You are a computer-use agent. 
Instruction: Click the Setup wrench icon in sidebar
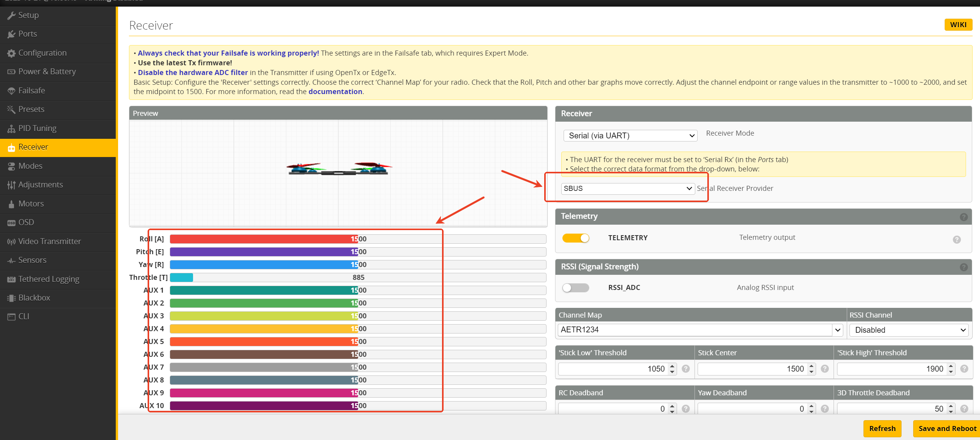[11, 16]
